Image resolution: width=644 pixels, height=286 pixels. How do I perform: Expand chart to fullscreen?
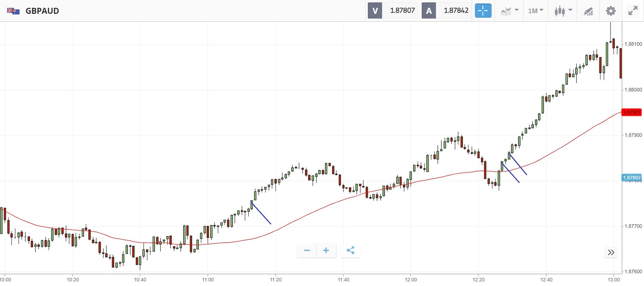coord(633,11)
